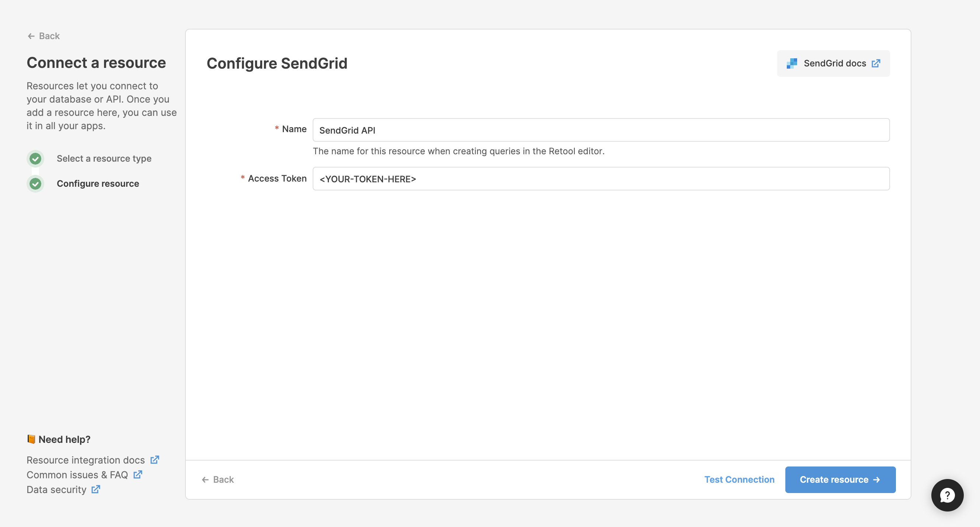980x527 pixels.
Task: Focus the Name input field
Action: [x=601, y=130]
